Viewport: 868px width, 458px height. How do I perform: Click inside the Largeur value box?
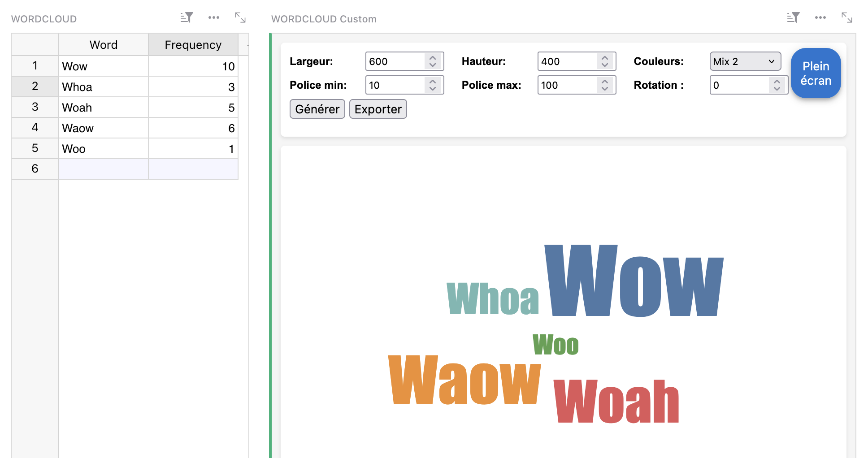point(395,61)
